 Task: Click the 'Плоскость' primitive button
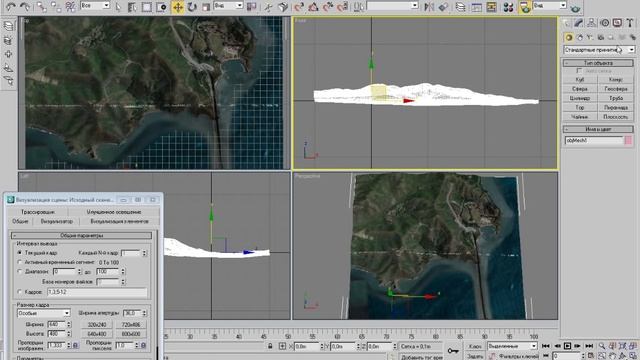click(x=616, y=117)
